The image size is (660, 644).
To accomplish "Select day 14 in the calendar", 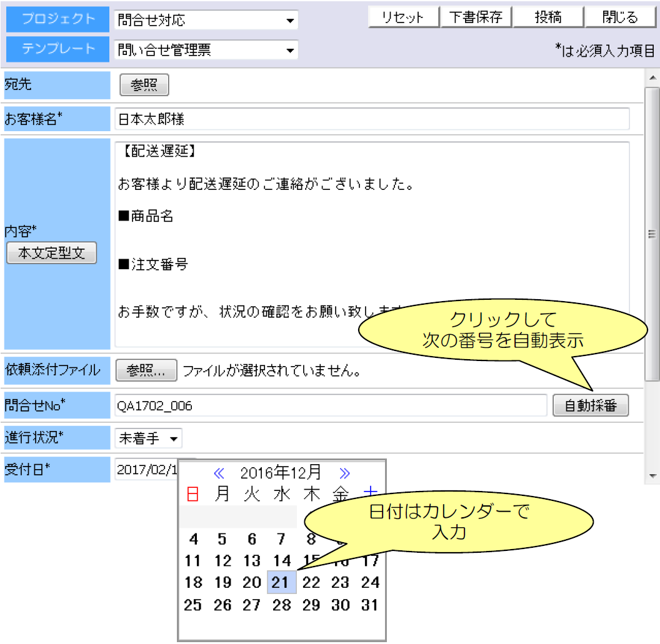I will click(281, 561).
